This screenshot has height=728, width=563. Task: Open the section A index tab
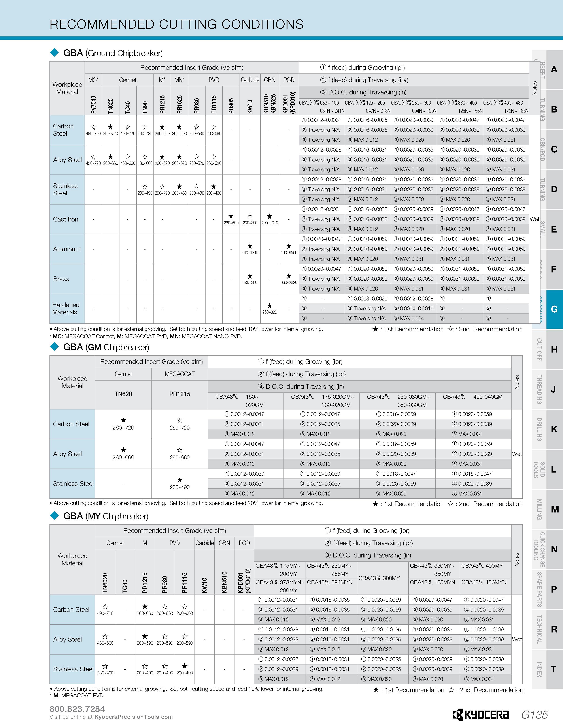547,69
